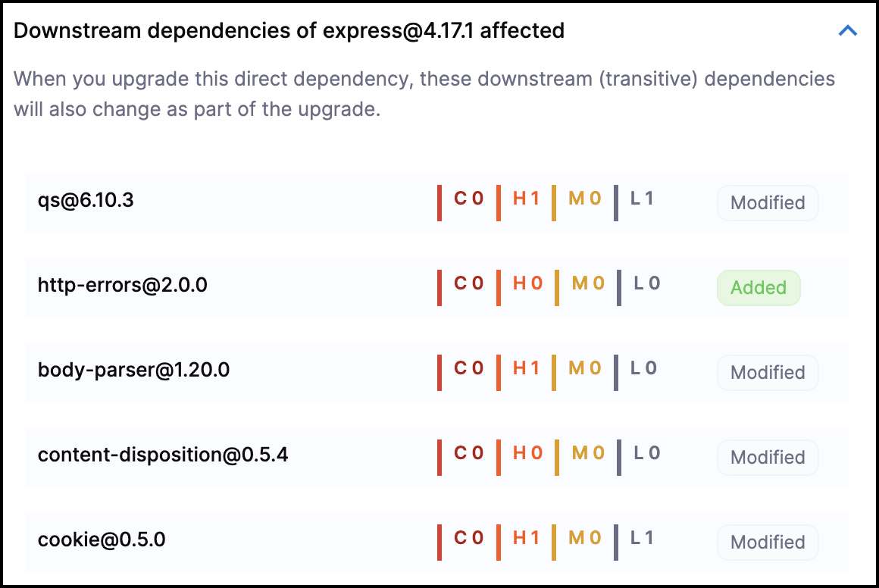Click the section title mentioning express@4.17.1

(289, 31)
